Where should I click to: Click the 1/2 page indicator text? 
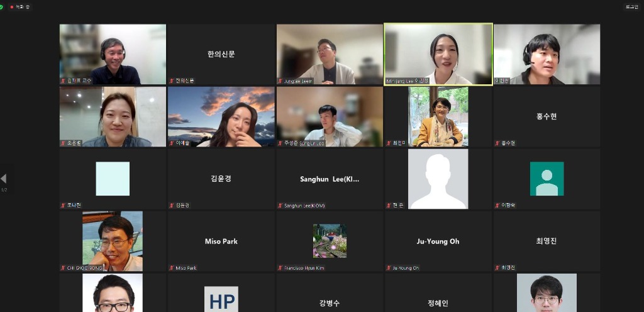pyautogui.click(x=4, y=190)
